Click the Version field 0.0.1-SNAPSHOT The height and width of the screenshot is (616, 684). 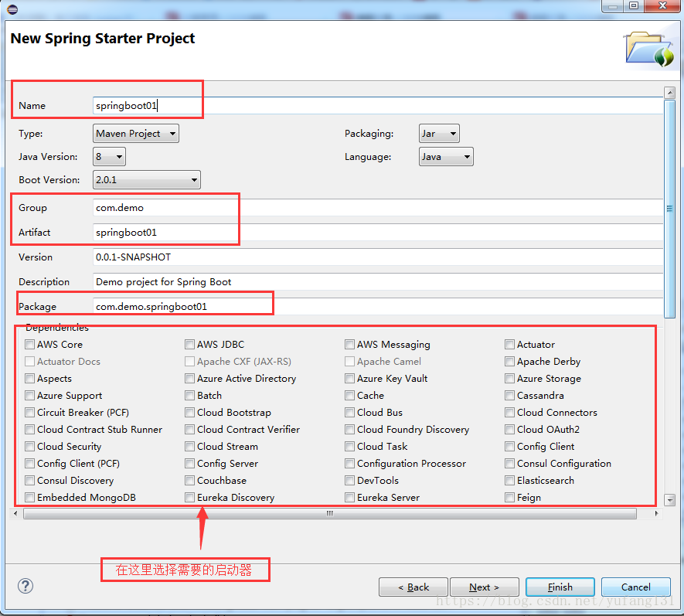(x=378, y=257)
